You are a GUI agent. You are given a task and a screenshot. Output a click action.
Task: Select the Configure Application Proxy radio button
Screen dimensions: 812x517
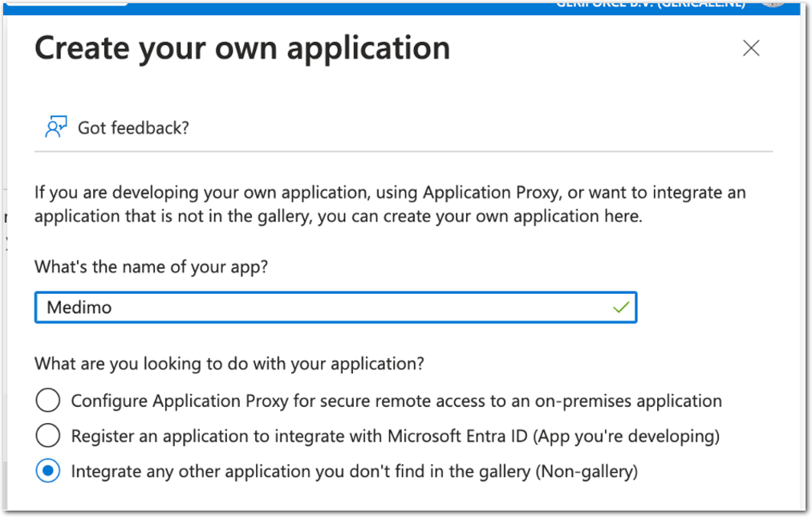pyautogui.click(x=48, y=401)
